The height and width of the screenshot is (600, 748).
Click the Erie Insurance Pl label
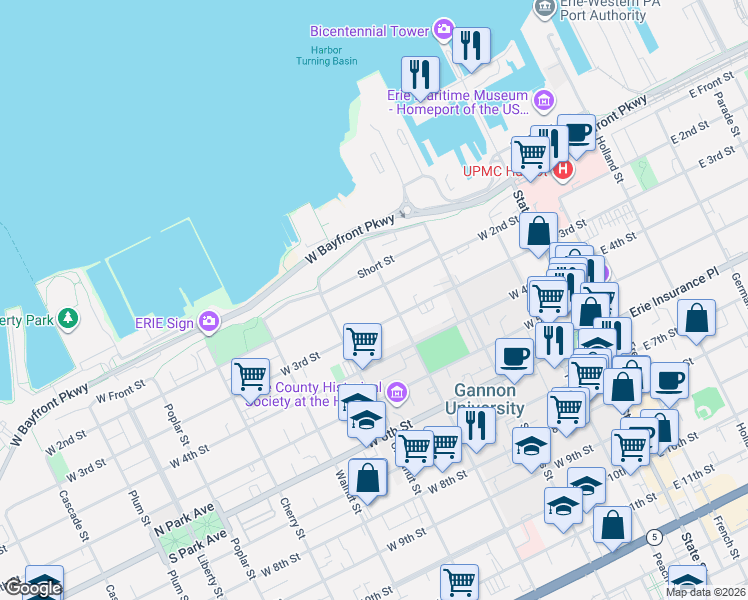pos(674,292)
